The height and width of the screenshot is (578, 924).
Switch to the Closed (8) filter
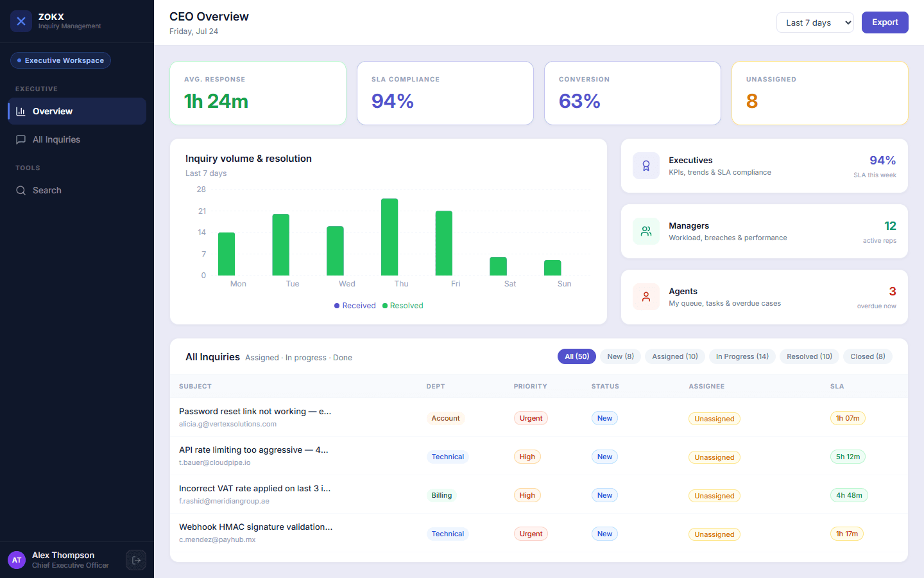pos(868,356)
